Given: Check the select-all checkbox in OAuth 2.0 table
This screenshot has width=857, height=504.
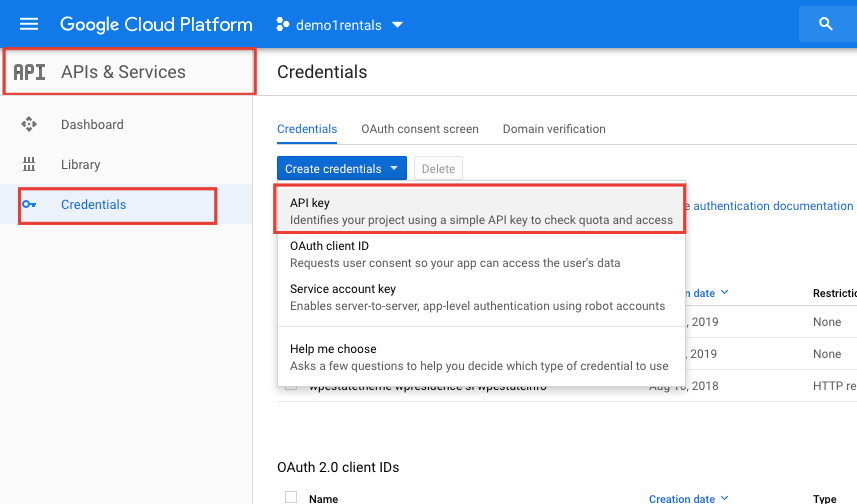Looking at the screenshot, I should tap(291, 497).
